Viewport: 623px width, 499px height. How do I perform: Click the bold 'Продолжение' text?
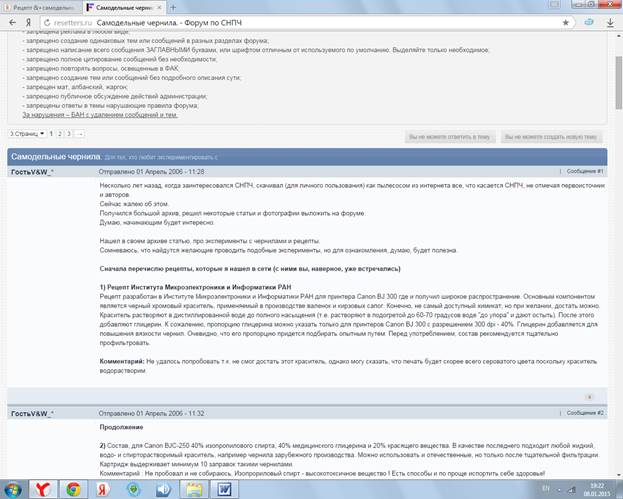coord(121,427)
